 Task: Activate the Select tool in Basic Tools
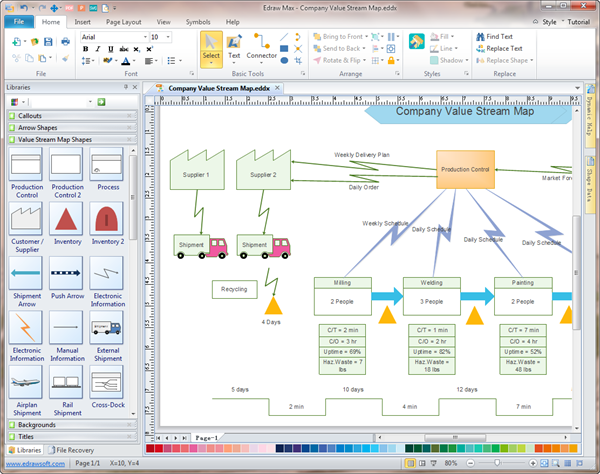point(211,46)
